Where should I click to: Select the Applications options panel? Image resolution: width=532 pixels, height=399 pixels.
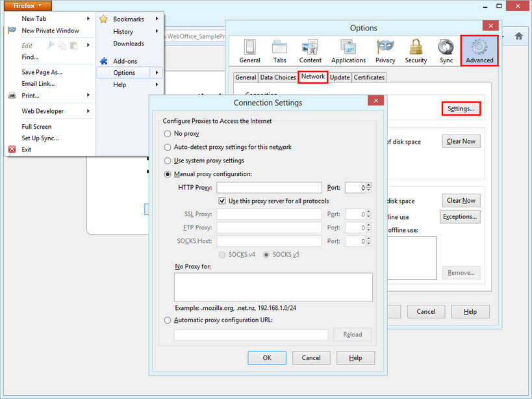(348, 51)
